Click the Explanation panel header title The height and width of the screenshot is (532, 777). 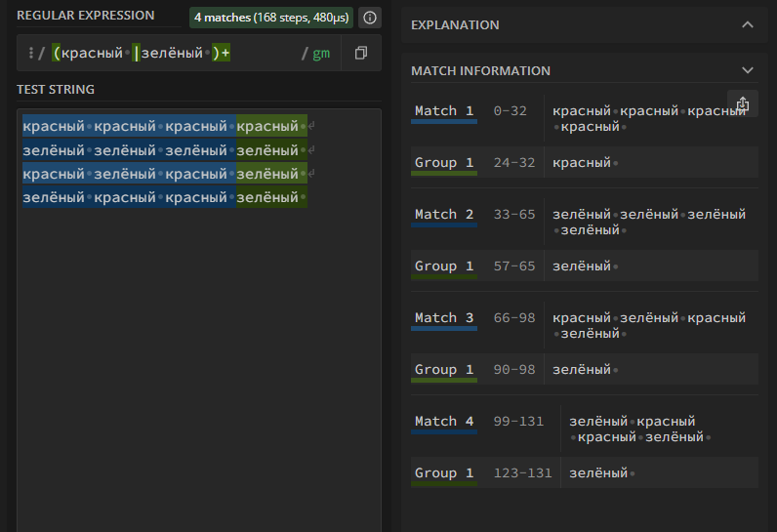pyautogui.click(x=455, y=24)
